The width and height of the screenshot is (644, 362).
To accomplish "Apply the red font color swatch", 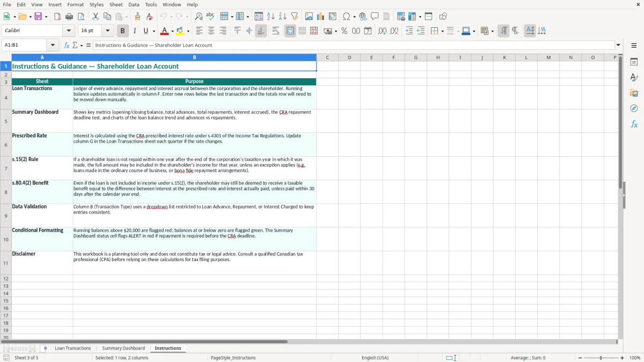I will pyautogui.click(x=165, y=31).
